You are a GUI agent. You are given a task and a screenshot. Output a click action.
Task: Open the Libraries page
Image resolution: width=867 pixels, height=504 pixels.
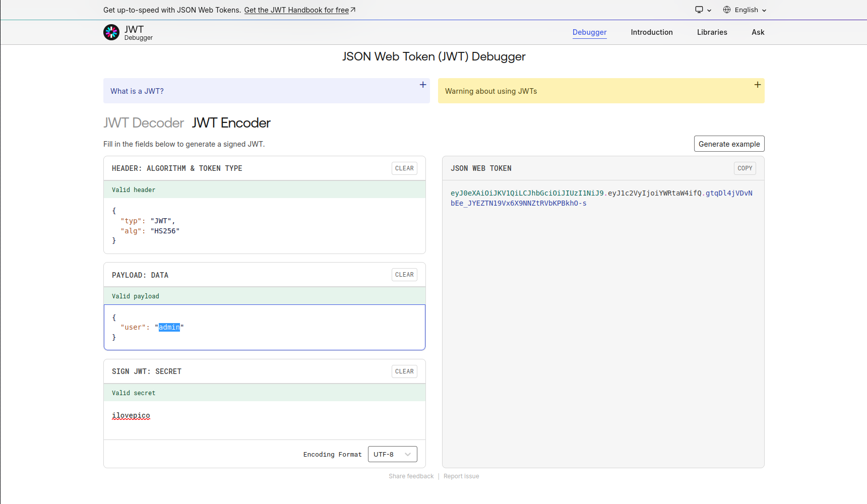tap(712, 32)
